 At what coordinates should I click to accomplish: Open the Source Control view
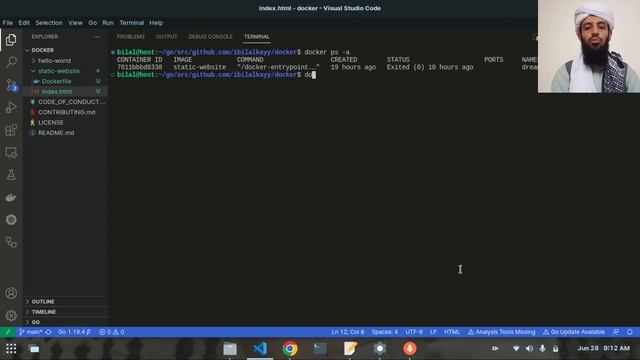point(11,84)
